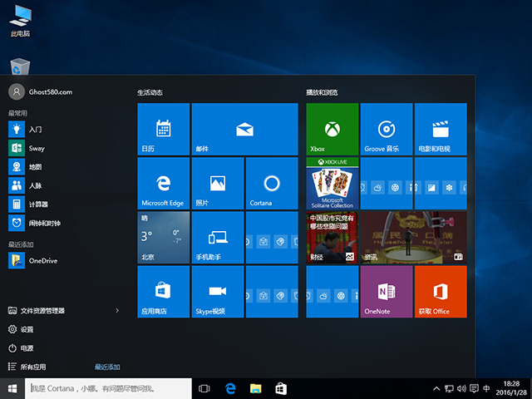This screenshot has height=399, width=532.
Task: Open the 邮件 mail tile
Action: point(244,129)
